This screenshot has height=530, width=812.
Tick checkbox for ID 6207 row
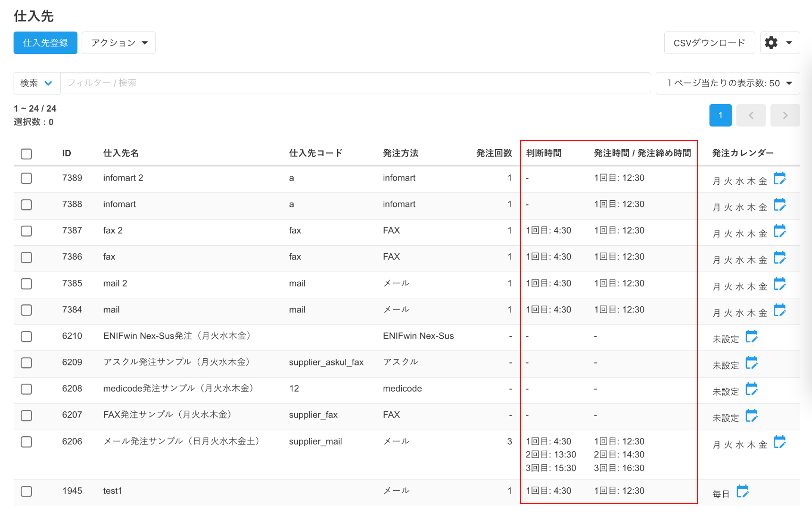[26, 415]
